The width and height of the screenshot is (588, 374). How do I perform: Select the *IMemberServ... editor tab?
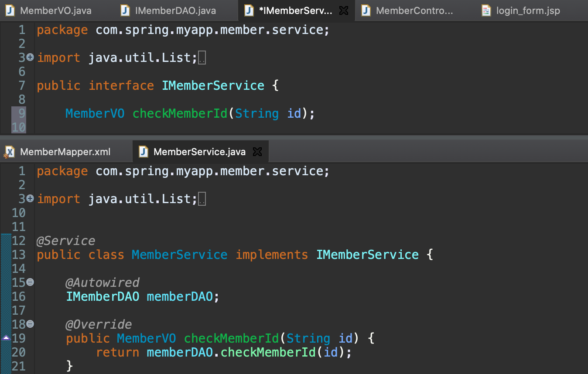(296, 10)
